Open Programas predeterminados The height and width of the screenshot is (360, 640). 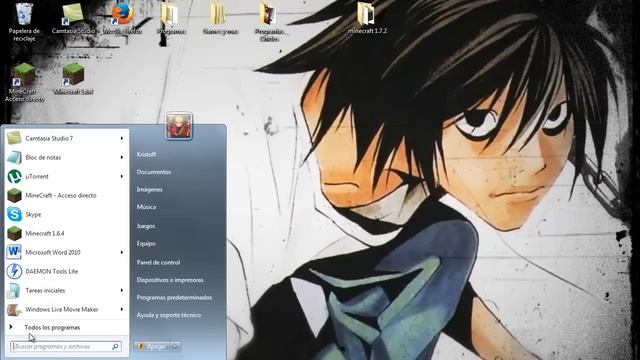pyautogui.click(x=174, y=298)
